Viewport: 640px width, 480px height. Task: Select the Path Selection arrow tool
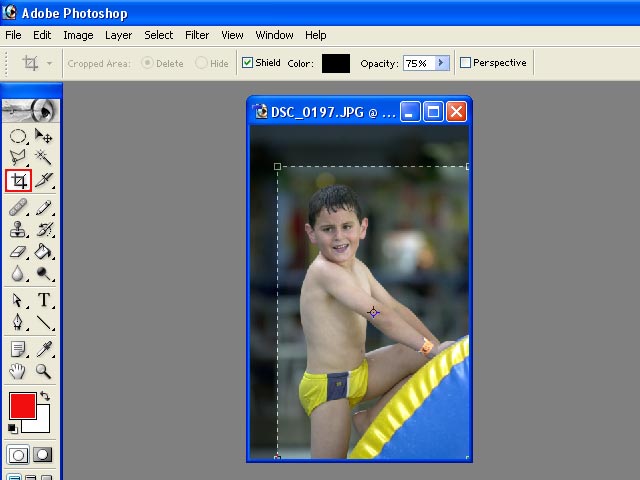18,300
